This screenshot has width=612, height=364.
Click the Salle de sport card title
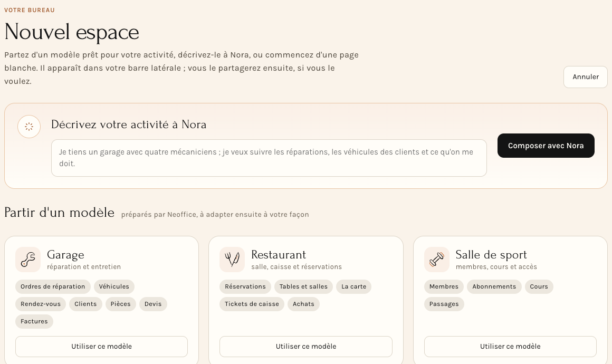491,255
